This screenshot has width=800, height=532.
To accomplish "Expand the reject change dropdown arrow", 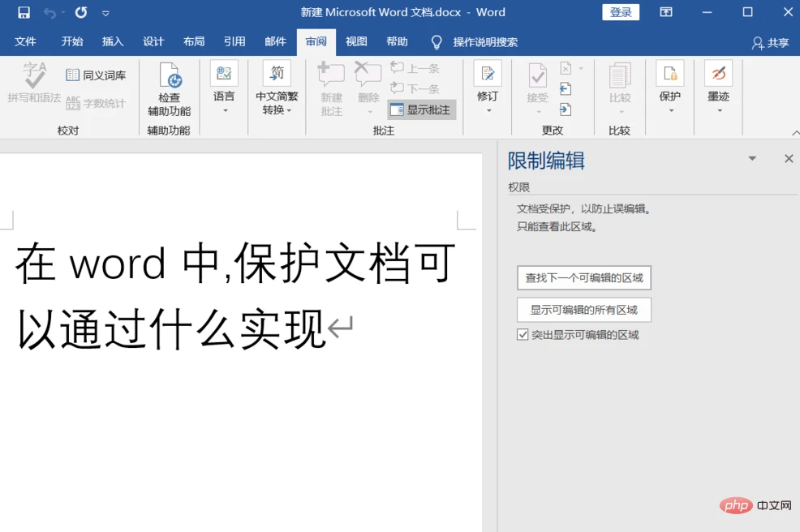I will coord(581,68).
